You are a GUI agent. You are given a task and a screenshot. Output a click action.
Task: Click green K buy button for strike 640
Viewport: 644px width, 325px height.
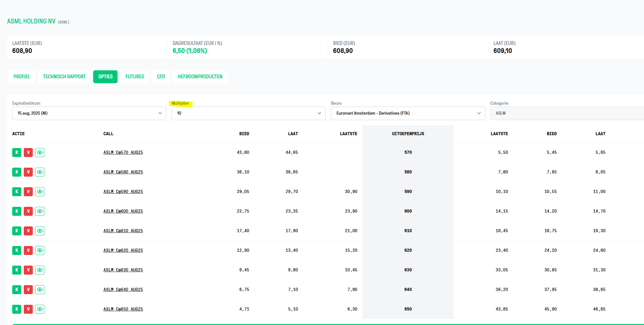[17, 290]
